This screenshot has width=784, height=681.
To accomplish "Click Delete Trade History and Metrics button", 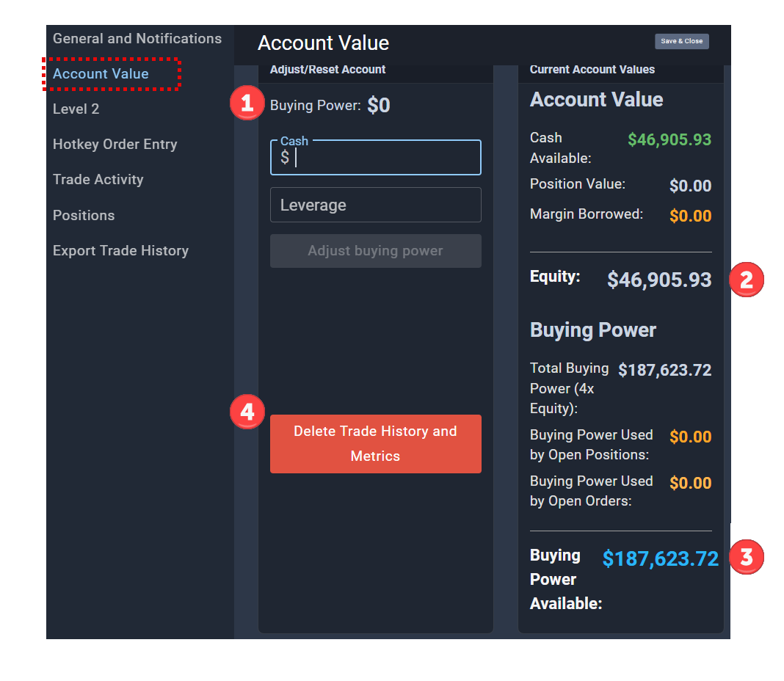I will pos(376,444).
